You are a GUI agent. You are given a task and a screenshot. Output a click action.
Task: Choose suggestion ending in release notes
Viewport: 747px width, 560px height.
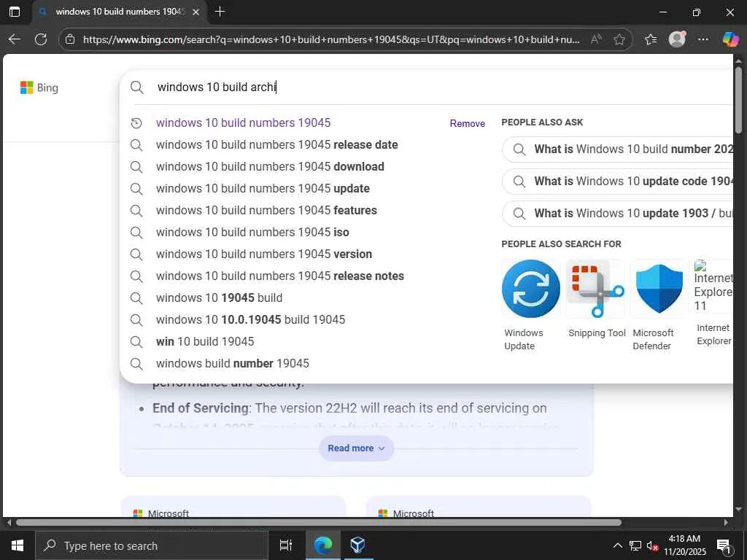click(x=279, y=276)
